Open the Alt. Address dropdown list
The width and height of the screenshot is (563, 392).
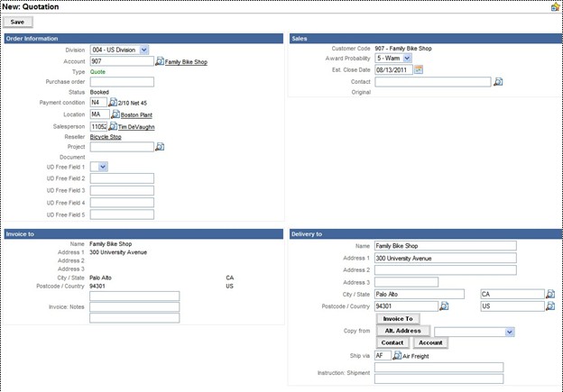click(x=510, y=332)
